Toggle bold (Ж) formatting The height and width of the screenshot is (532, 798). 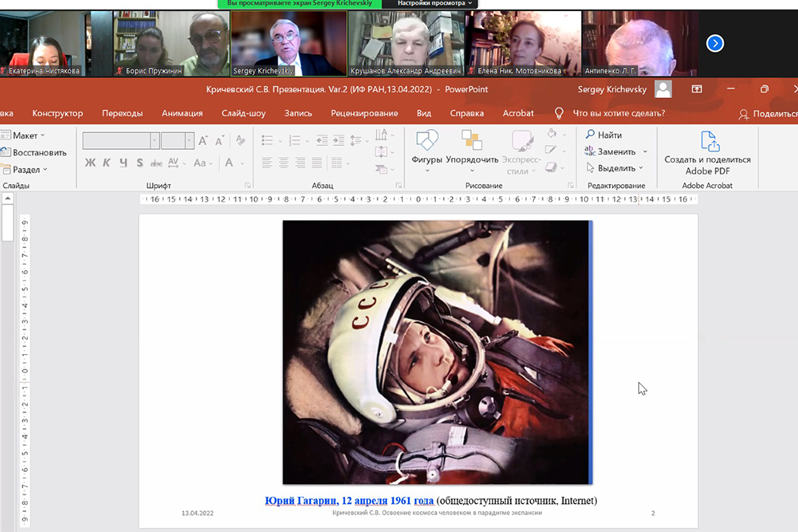point(90,163)
